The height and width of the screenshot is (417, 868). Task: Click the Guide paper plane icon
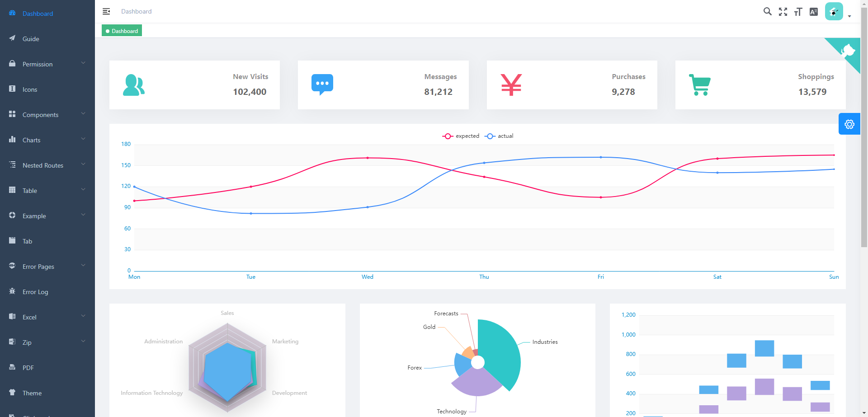[x=12, y=38]
